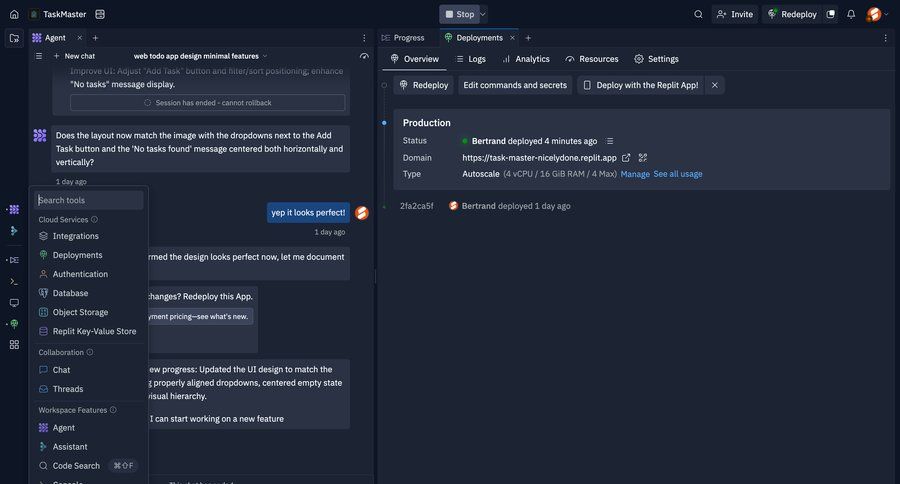Open the all tools grid icon in sidebar
The height and width of the screenshot is (484, 900).
coord(14,344)
